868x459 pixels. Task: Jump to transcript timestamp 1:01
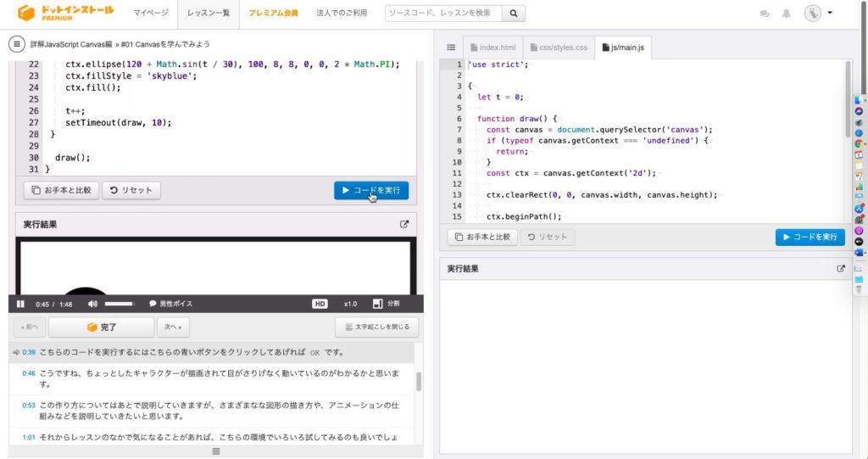pos(29,438)
